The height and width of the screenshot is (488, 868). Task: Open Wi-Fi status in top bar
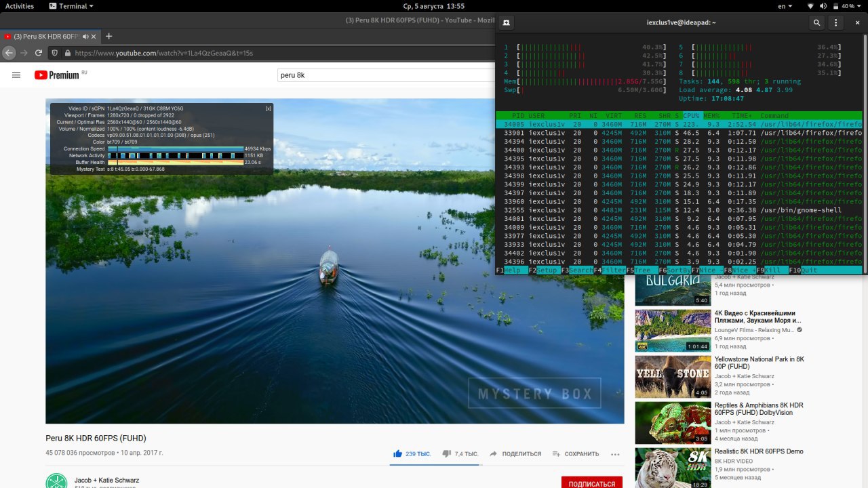pyautogui.click(x=810, y=6)
